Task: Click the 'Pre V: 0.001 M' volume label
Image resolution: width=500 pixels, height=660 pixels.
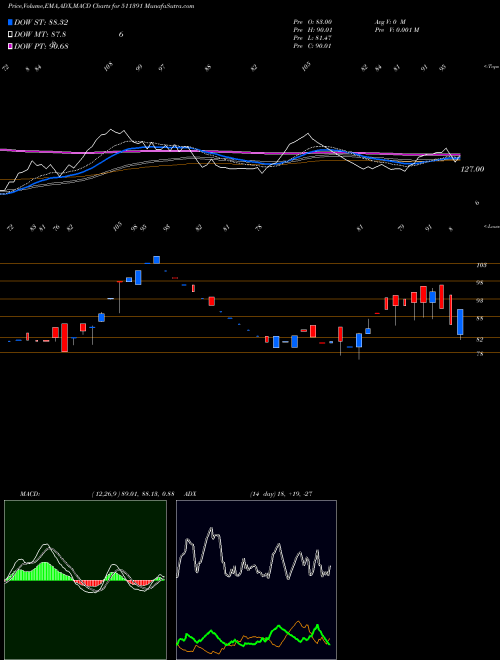Action: tap(396, 30)
